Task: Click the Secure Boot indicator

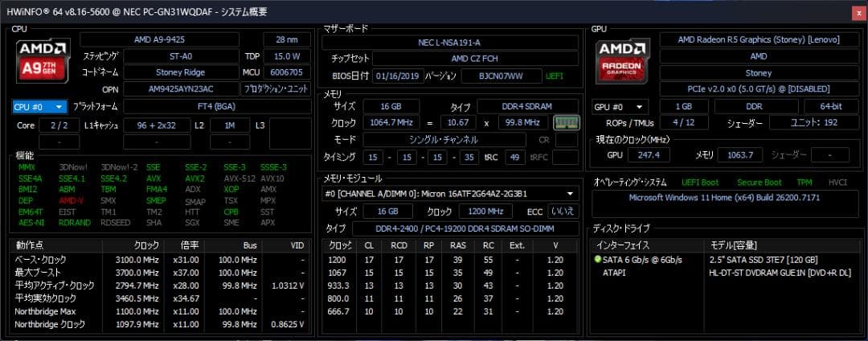Action: coord(759,182)
